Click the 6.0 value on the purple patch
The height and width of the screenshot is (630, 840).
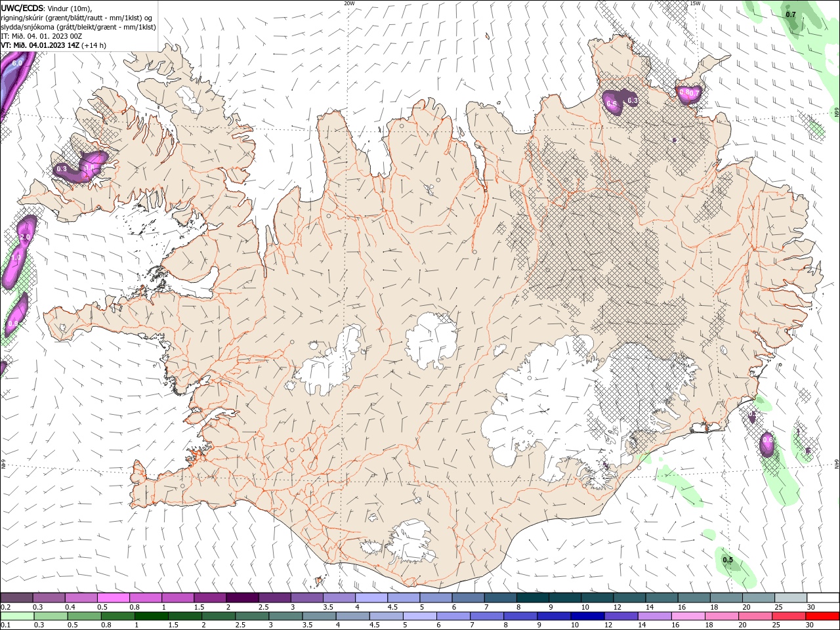coord(17,63)
